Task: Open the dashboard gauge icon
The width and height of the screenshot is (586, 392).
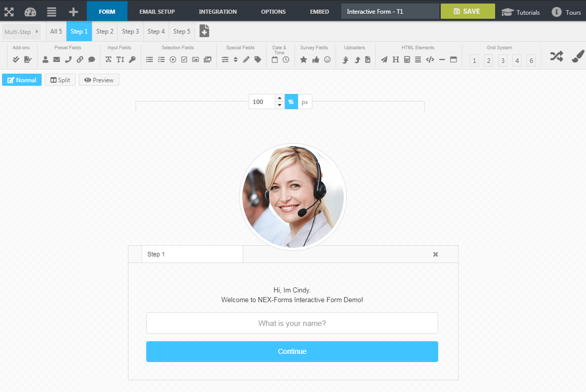Action: (x=30, y=12)
